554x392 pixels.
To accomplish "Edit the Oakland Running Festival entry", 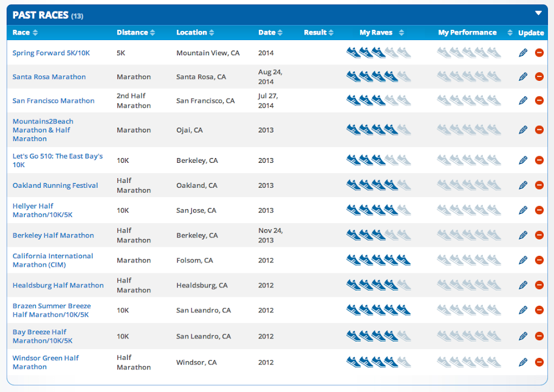I will (x=523, y=185).
